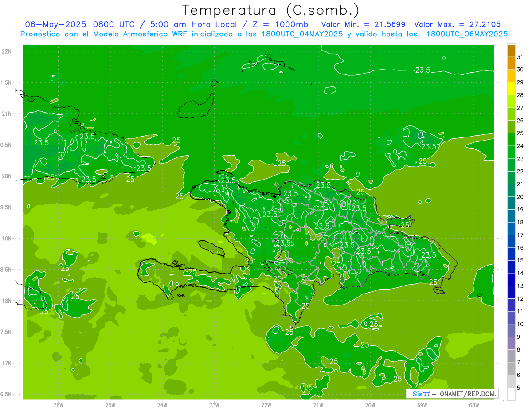Click the "70W" longitude label
532x411 pixels.
[370, 405]
